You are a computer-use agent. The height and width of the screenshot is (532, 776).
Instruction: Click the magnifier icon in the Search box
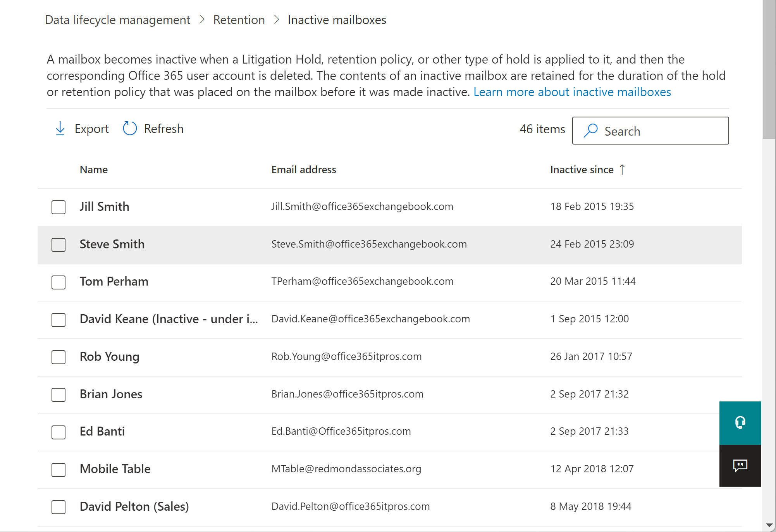(590, 131)
